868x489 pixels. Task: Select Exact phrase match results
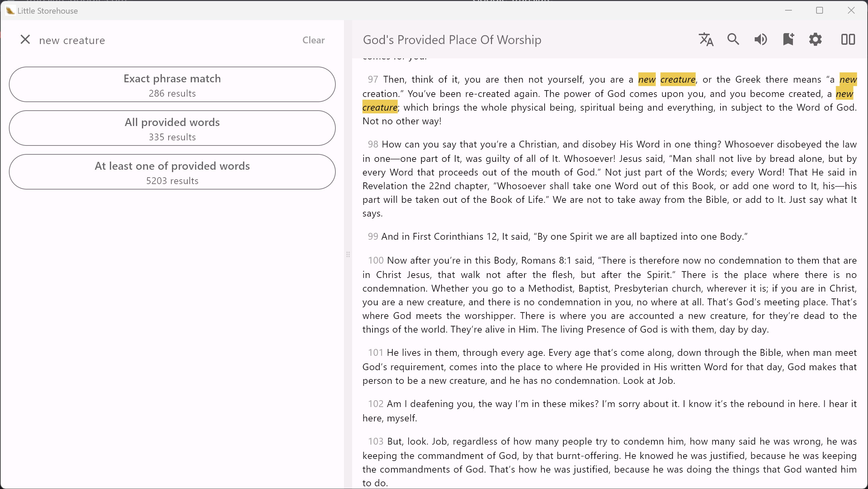point(172,85)
